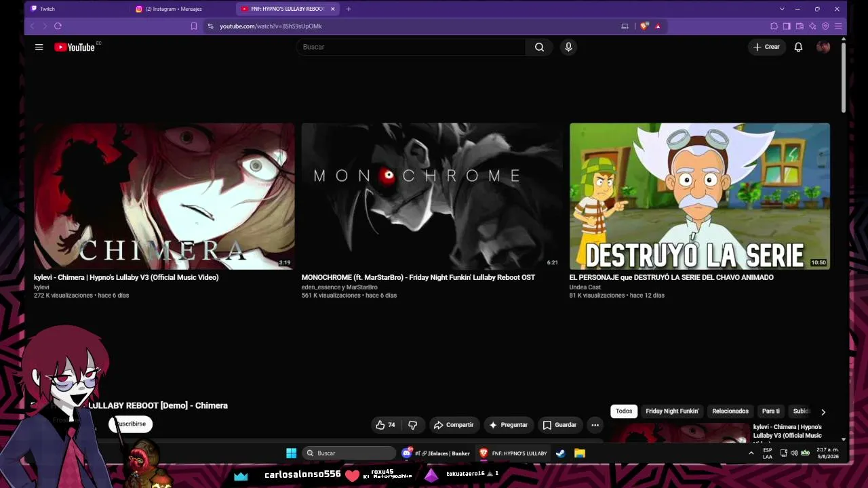The height and width of the screenshot is (488, 868).
Task: Open more actions ellipsis under video
Action: pyautogui.click(x=595, y=425)
